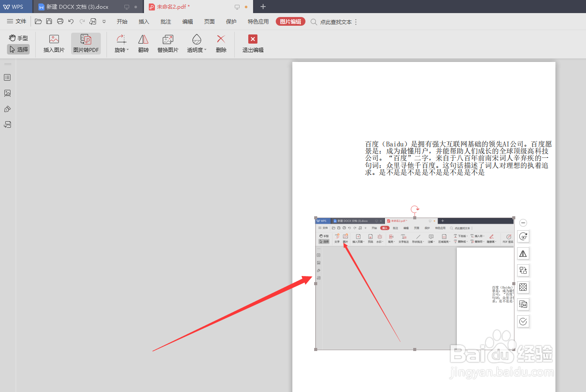Click the 插入图片 button
The width and height of the screenshot is (586, 392).
(54, 44)
